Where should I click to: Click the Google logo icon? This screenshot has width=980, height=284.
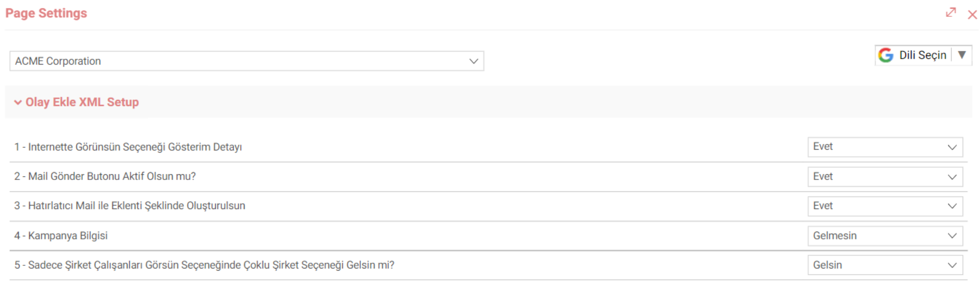[x=886, y=55]
